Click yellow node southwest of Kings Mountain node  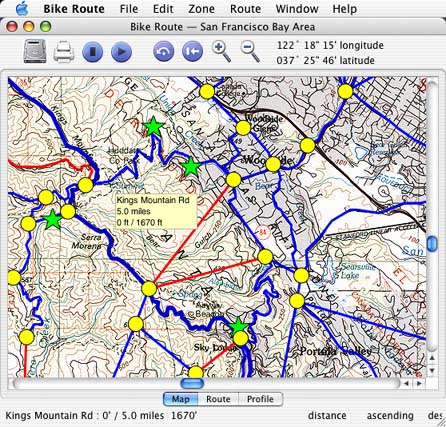pos(135,324)
